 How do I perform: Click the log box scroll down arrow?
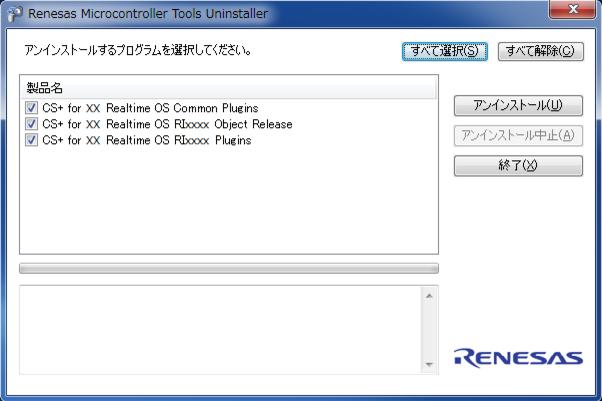[x=429, y=364]
